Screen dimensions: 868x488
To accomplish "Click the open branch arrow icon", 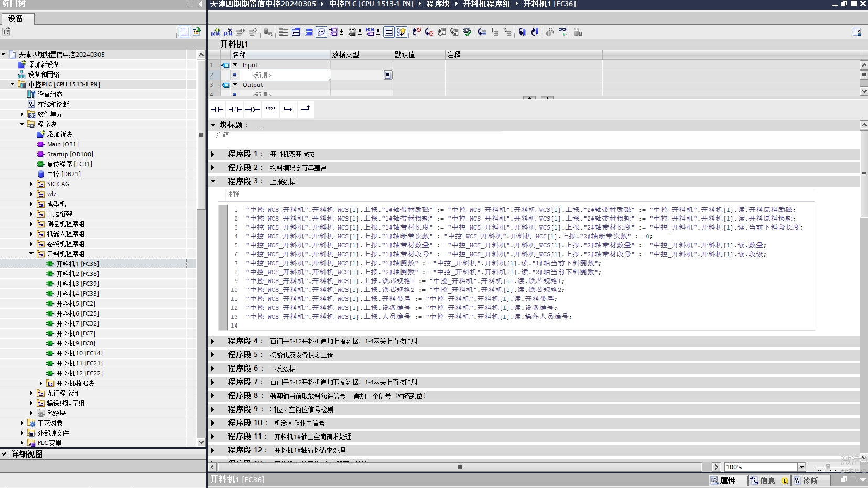I will (x=288, y=110).
